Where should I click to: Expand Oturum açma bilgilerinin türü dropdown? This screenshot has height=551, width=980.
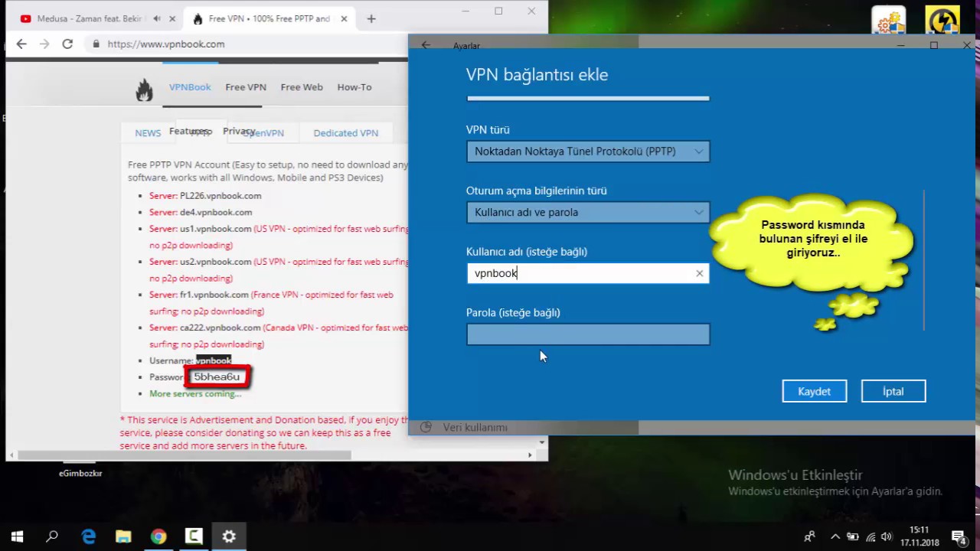(x=588, y=212)
